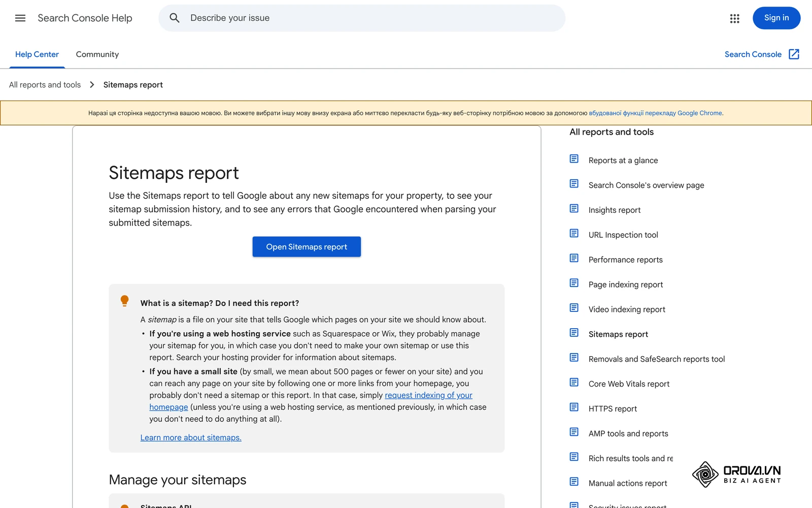The image size is (812, 508).
Task: Open the HTTPS report article
Action: [613, 409]
